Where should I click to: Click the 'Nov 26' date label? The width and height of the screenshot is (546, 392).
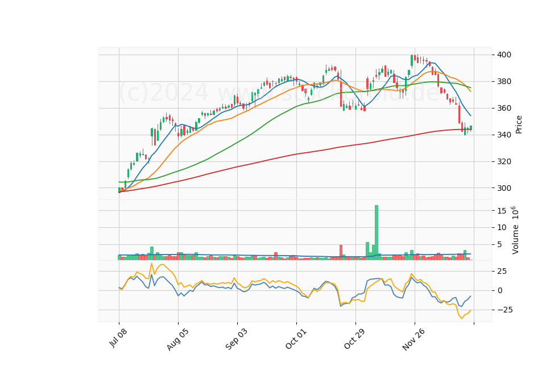click(413, 339)
